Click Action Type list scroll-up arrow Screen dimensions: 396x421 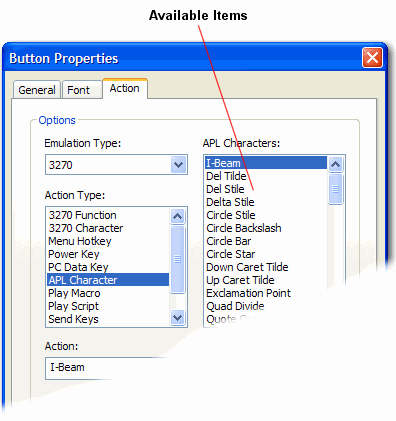coord(177,217)
